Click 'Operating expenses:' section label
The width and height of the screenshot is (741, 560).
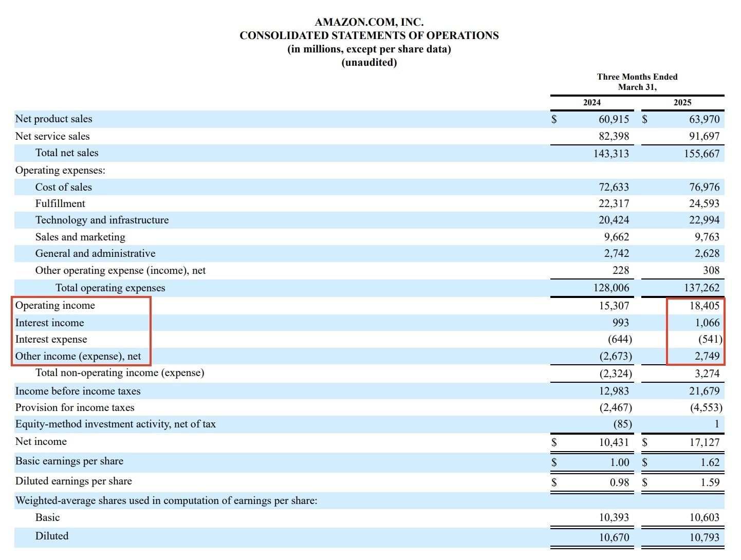(60, 170)
